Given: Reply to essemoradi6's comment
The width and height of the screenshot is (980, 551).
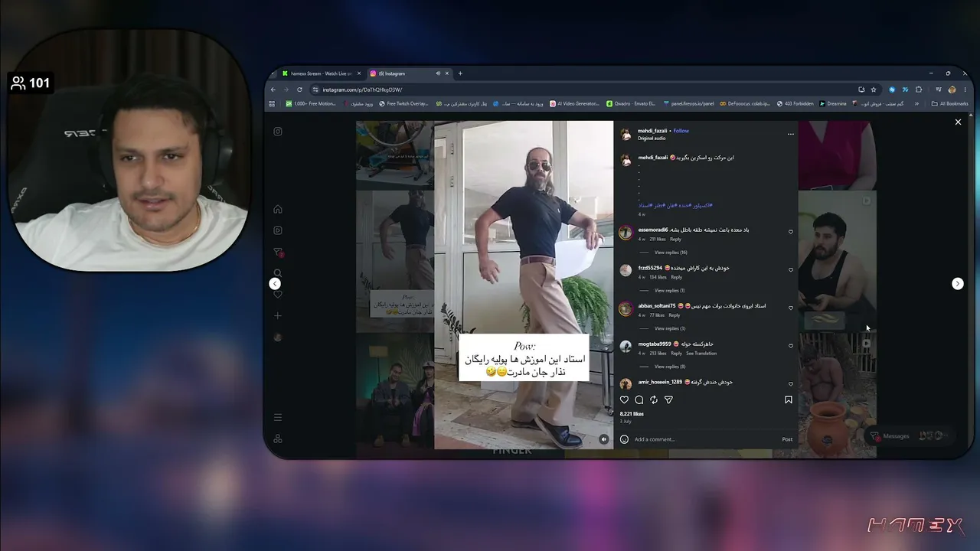Looking at the screenshot, I should coord(675,240).
